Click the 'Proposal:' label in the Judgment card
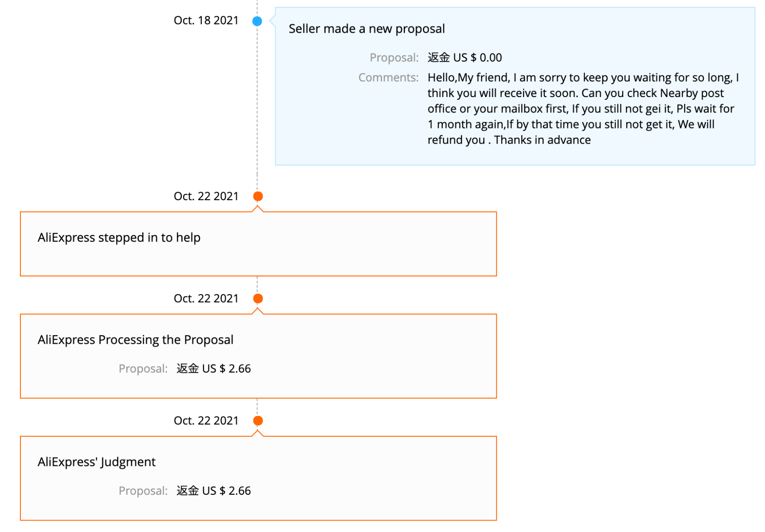 coord(143,491)
